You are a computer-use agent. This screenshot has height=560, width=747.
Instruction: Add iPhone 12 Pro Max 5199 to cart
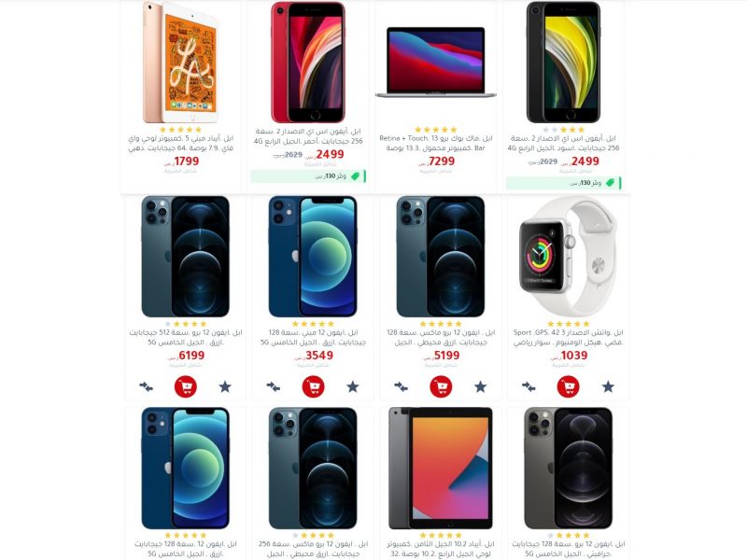(441, 386)
